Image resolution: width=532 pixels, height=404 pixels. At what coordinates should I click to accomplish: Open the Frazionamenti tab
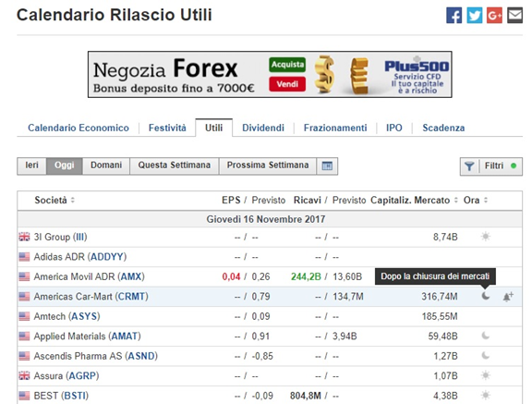(x=335, y=128)
